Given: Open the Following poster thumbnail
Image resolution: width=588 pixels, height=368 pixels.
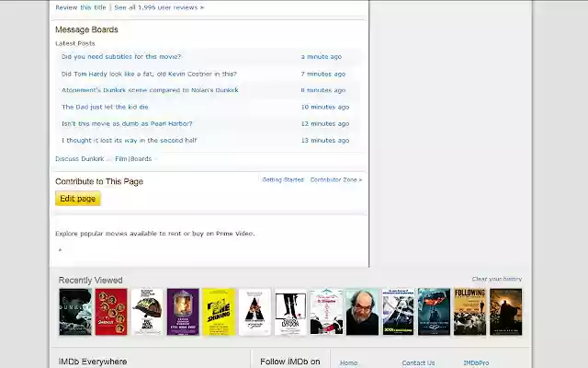Looking at the screenshot, I should [469, 312].
